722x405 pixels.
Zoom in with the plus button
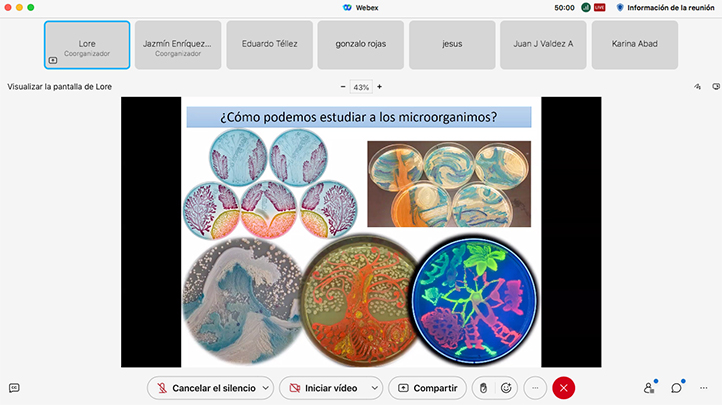pos(379,87)
